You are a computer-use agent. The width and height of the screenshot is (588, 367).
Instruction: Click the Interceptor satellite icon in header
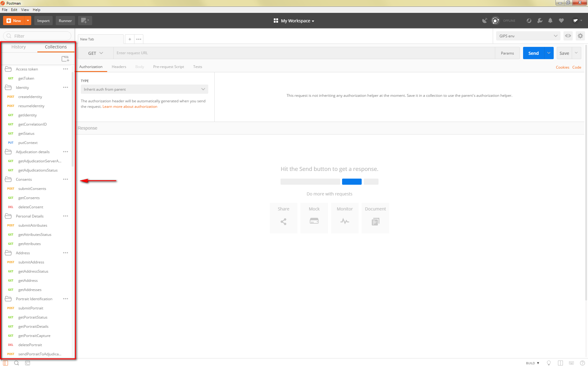tap(484, 21)
